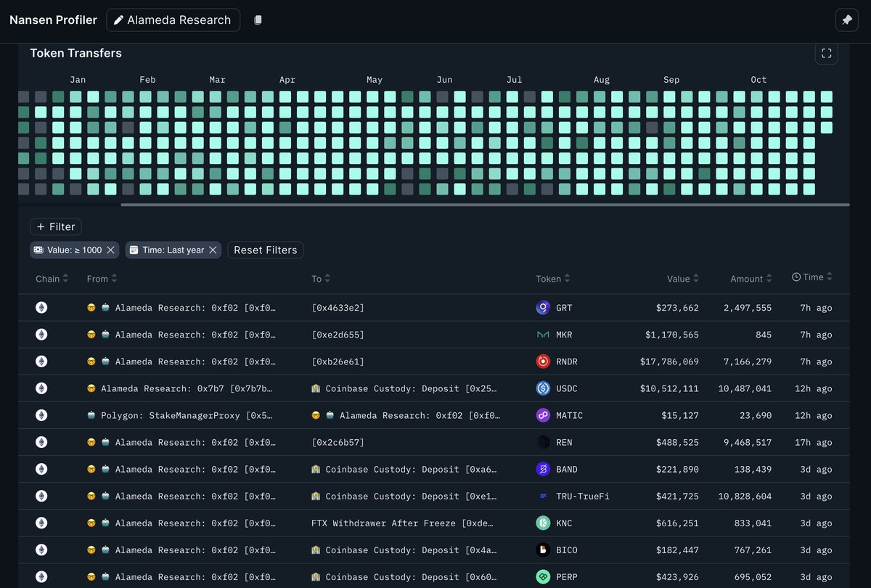Click the pin icon in top right

(x=846, y=20)
